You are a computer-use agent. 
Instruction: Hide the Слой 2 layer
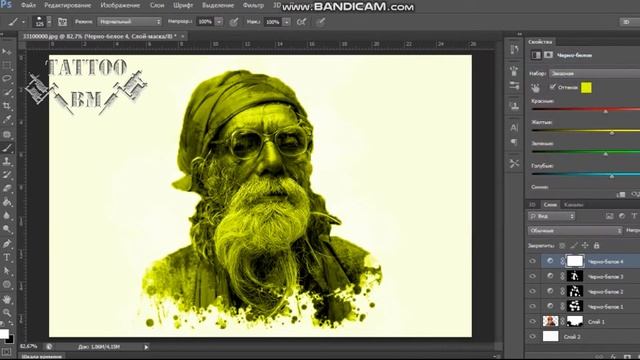(x=532, y=337)
